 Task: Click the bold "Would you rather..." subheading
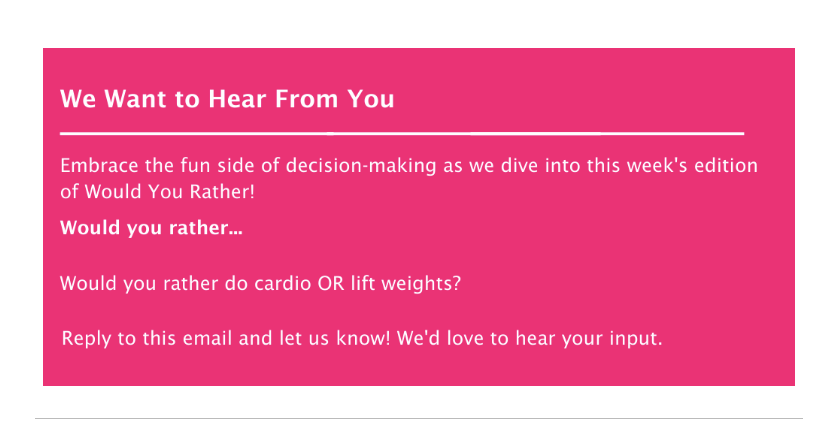[151, 228]
